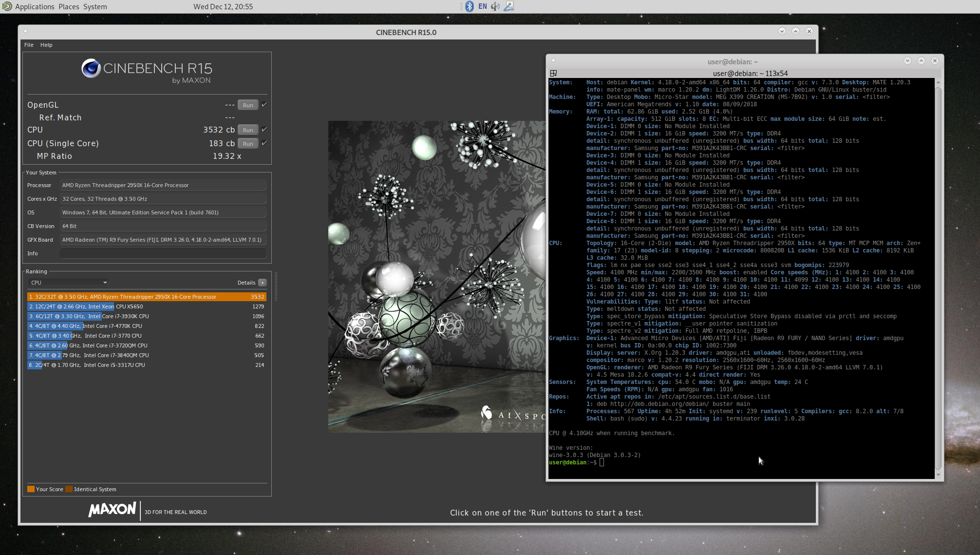Viewport: 980px width, 555px height.
Task: Select the Intel Core i7-3770 ranking row
Action: pyautogui.click(x=147, y=336)
